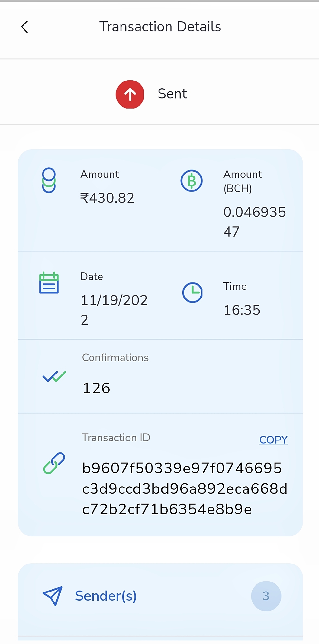Tap the double checkmark Confirmations icon
319x644 pixels.
point(54,376)
